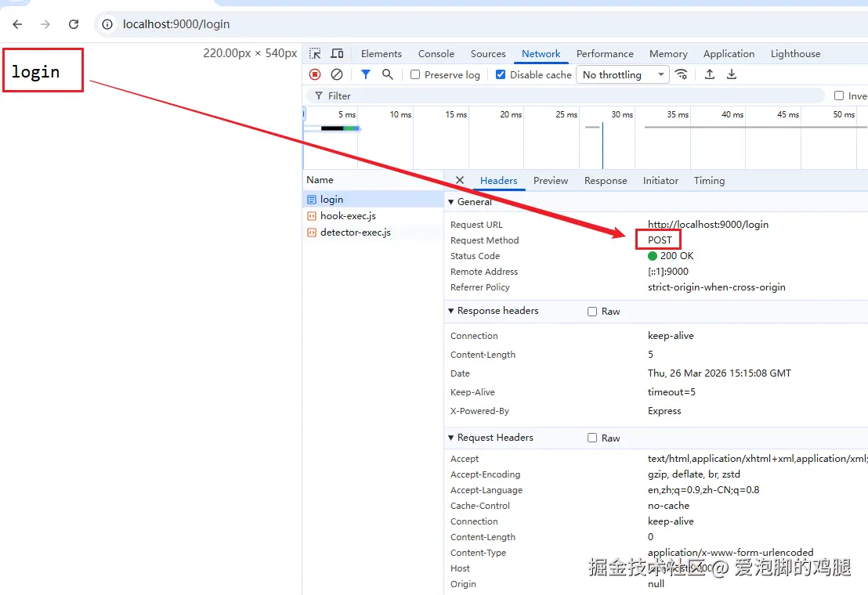Click the inspect element selector icon
Screen dimensions: 868x595
pyautogui.click(x=315, y=54)
